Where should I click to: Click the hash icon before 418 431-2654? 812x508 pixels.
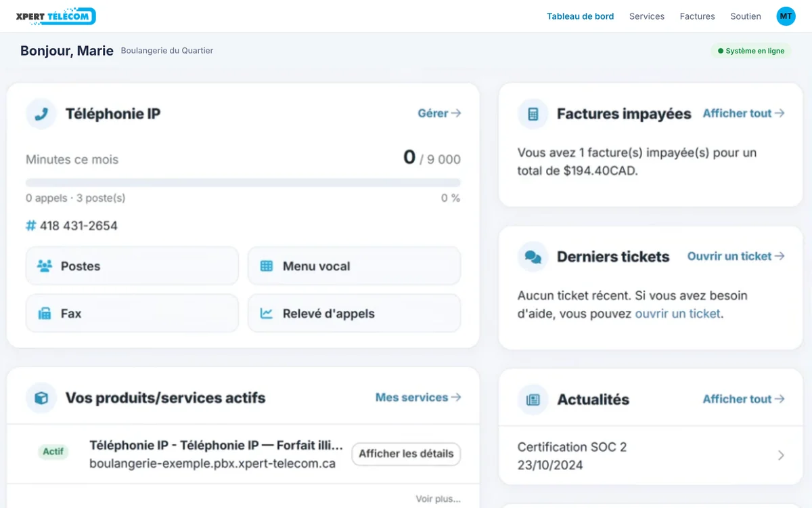click(30, 226)
